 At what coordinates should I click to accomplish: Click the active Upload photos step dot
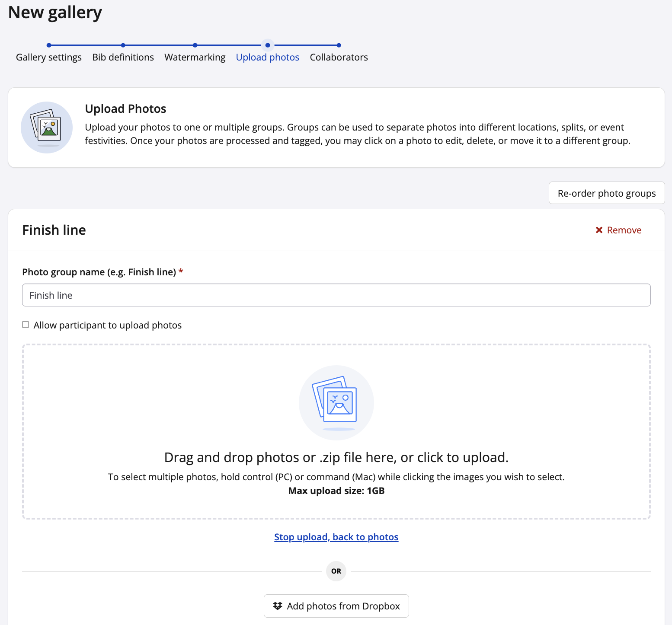coord(268,45)
